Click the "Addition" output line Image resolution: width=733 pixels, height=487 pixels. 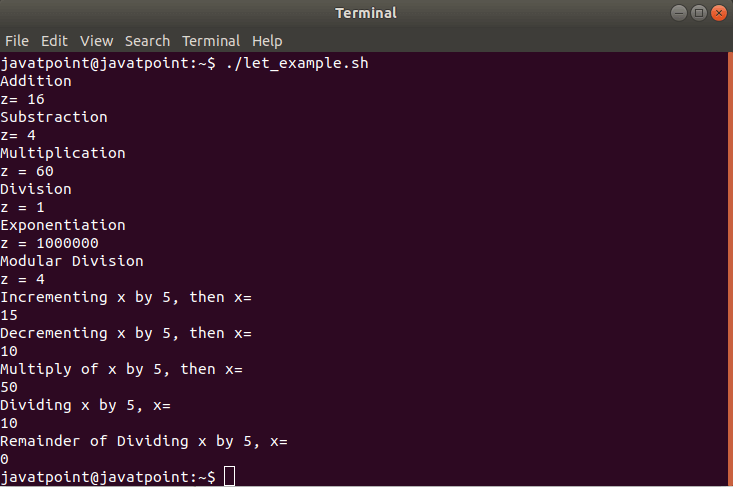(x=36, y=81)
